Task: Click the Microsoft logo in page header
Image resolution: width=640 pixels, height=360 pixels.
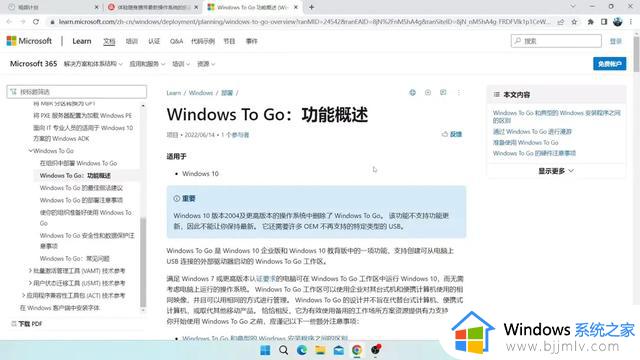Action: [x=29, y=41]
